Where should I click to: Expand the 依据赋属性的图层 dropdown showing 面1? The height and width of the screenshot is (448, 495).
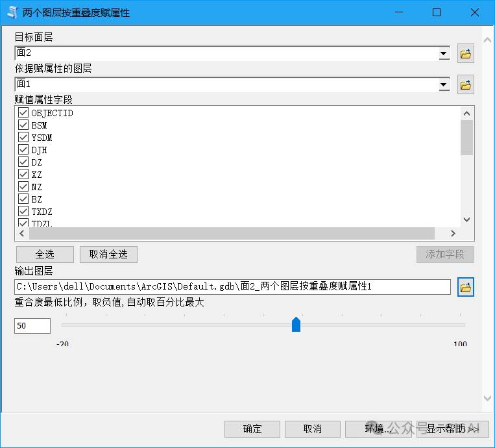[444, 84]
